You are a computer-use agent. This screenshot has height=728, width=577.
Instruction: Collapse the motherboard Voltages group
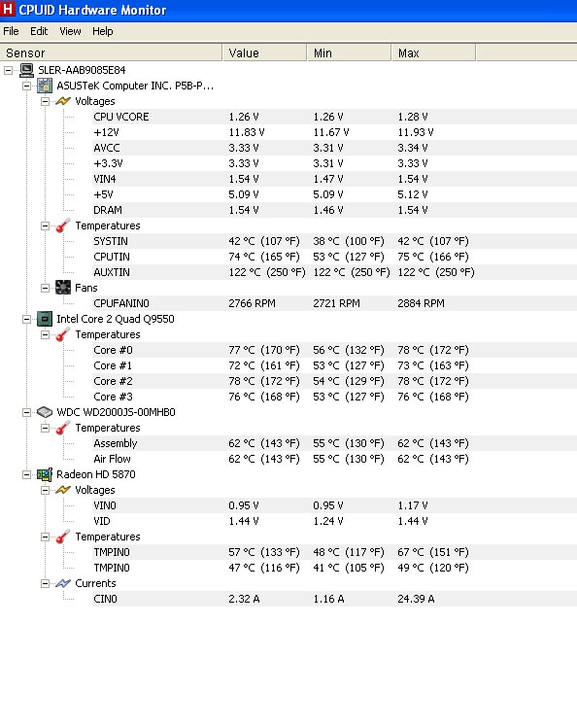[x=45, y=101]
